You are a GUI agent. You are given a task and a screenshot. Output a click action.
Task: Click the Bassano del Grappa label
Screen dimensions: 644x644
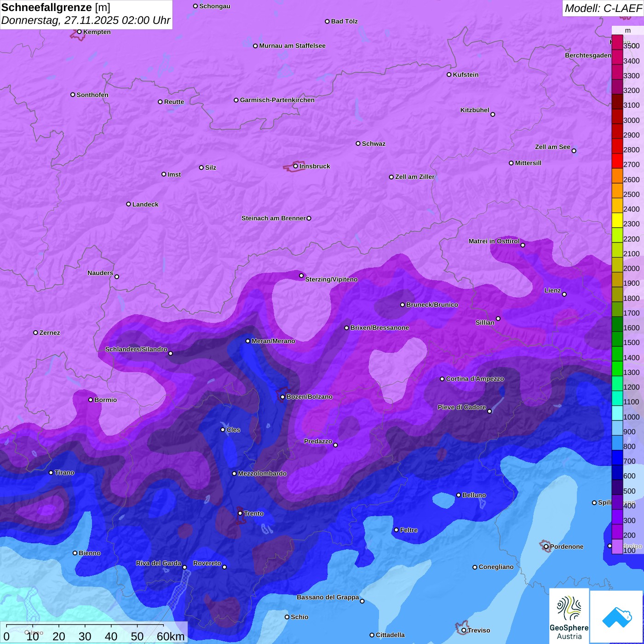(328, 597)
